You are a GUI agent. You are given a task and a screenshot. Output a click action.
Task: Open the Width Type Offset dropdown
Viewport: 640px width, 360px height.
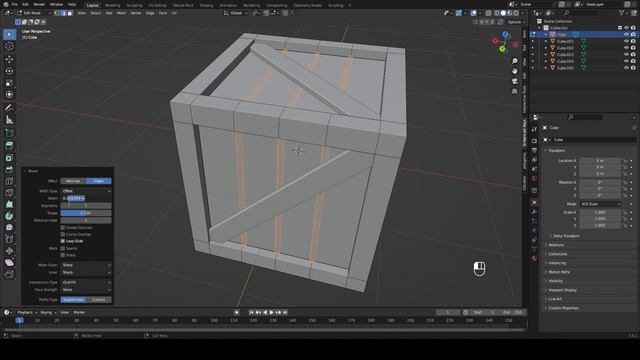pos(86,191)
